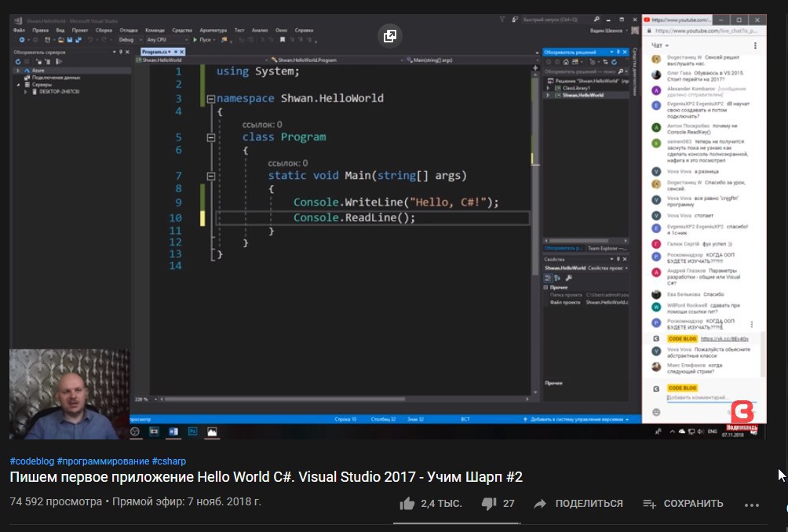Click the #codeblog hashtag link
The image size is (788, 532).
coord(31,461)
